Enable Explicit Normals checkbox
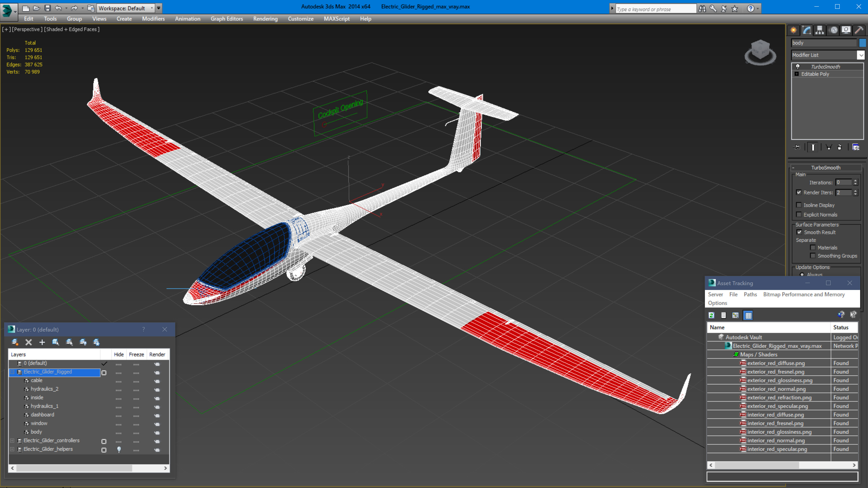 [799, 215]
